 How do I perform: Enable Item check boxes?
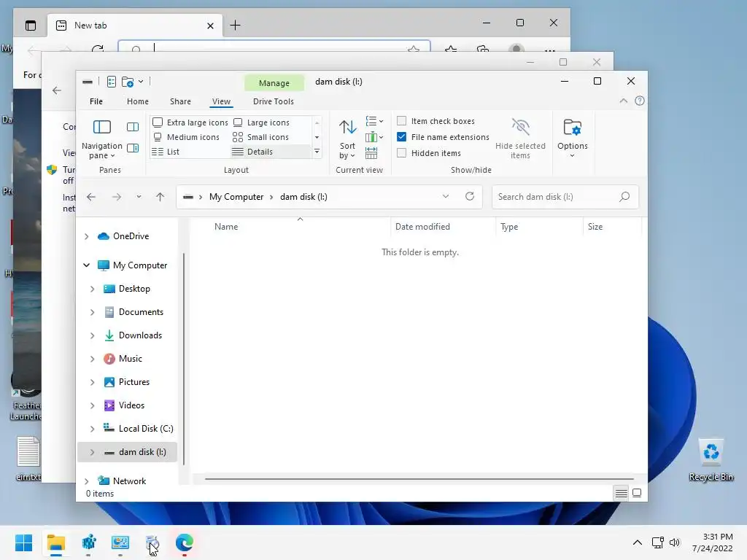tap(402, 121)
